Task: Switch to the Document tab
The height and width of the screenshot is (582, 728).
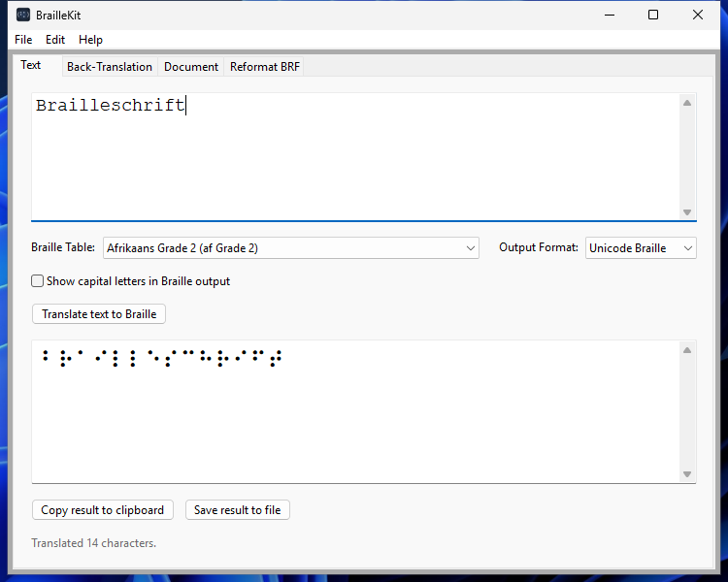Action: coord(191,67)
